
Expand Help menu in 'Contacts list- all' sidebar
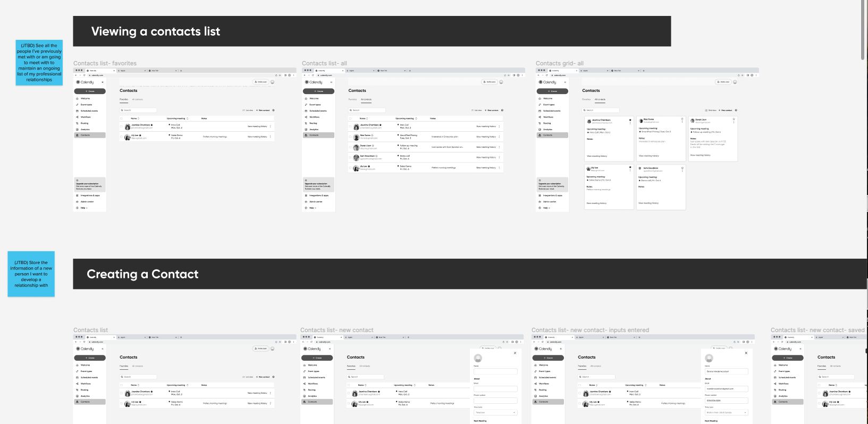click(312, 208)
